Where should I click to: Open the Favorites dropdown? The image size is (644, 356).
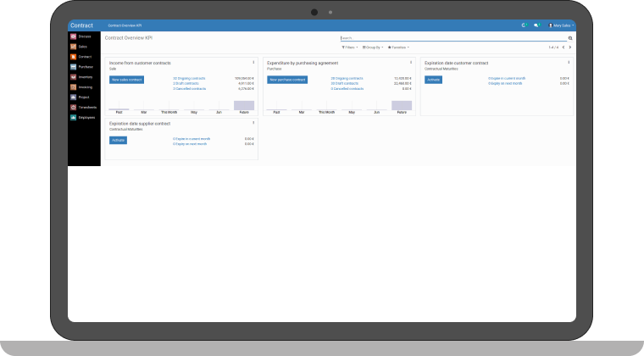[x=398, y=47]
